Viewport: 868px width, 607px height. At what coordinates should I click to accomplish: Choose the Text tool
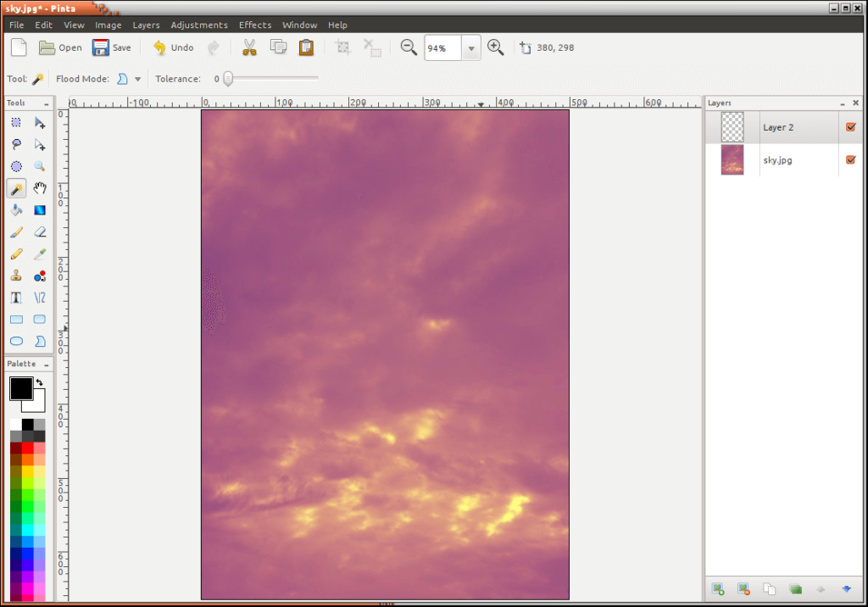pyautogui.click(x=15, y=298)
